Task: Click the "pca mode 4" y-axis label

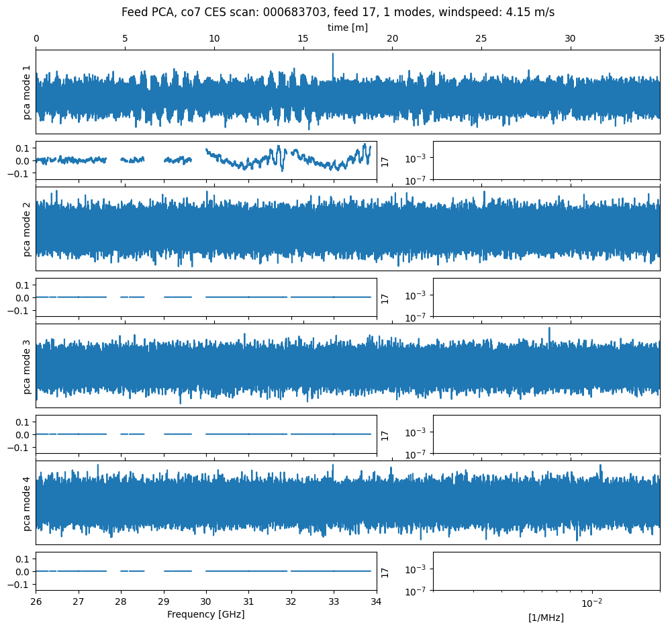Action: point(28,503)
